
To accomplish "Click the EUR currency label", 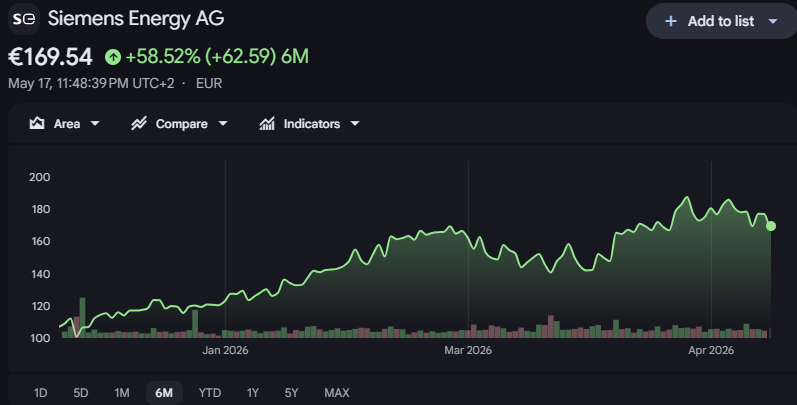I will [209, 83].
